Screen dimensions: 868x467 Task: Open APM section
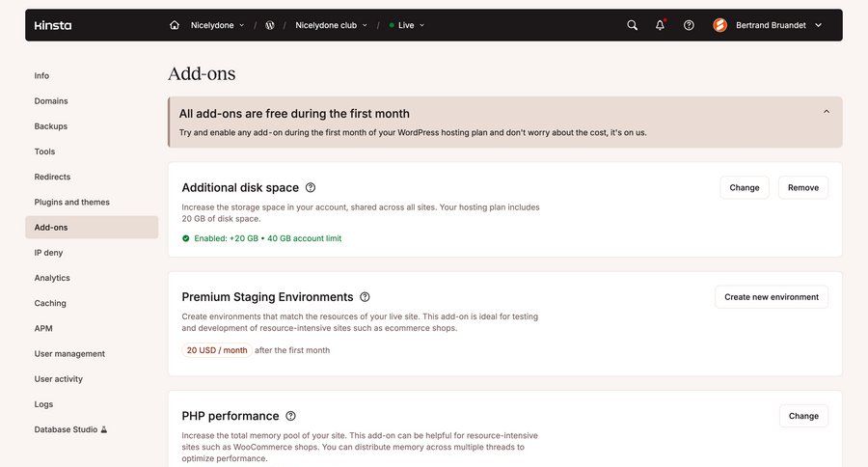(92, 328)
